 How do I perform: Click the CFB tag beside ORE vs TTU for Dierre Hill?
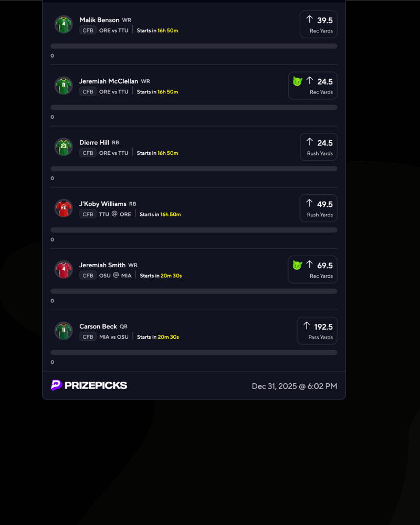[x=88, y=153]
